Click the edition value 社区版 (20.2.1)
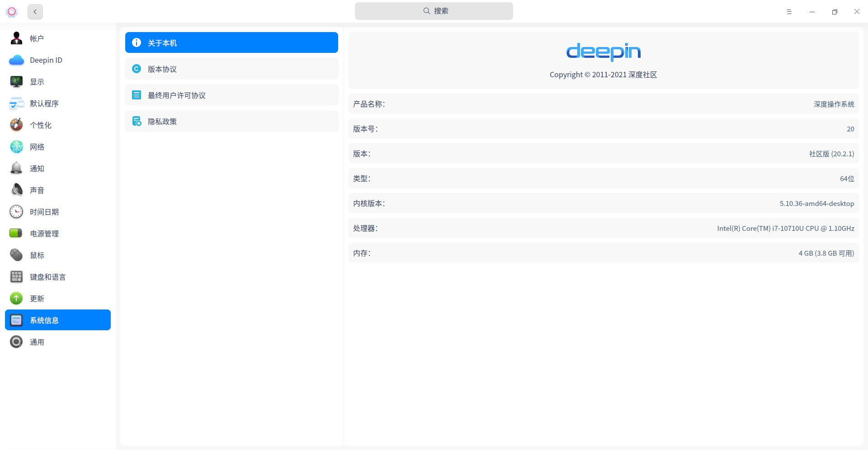 coord(832,154)
